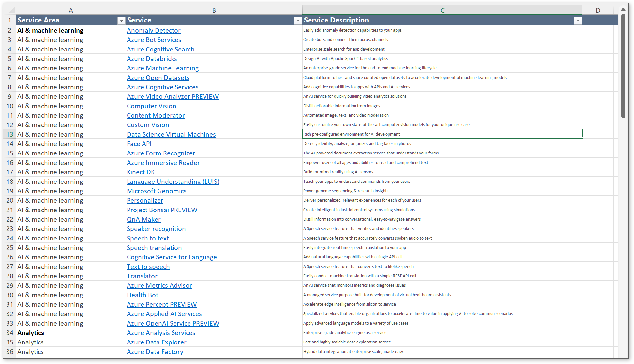Open the Azure Cognitive Services link

[x=163, y=87]
